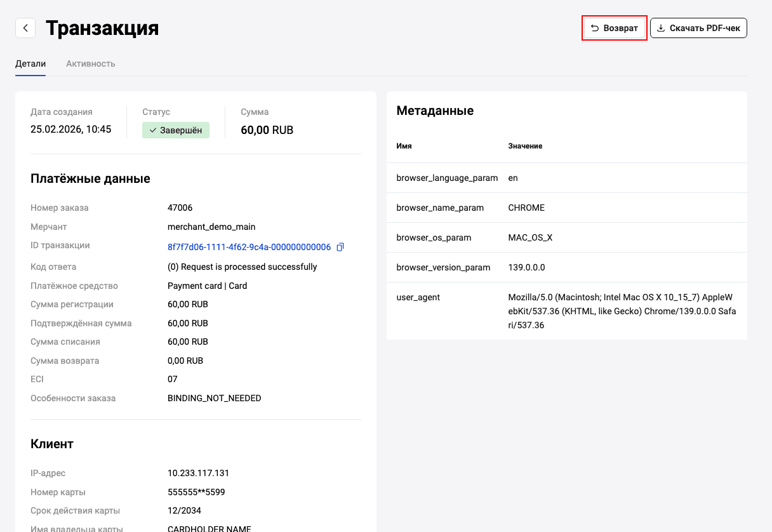772x532 pixels.
Task: Copy the transaction ID with copy icon
Action: click(340, 247)
